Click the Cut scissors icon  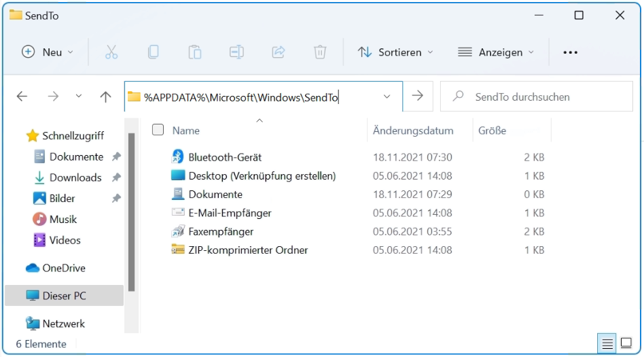point(111,52)
